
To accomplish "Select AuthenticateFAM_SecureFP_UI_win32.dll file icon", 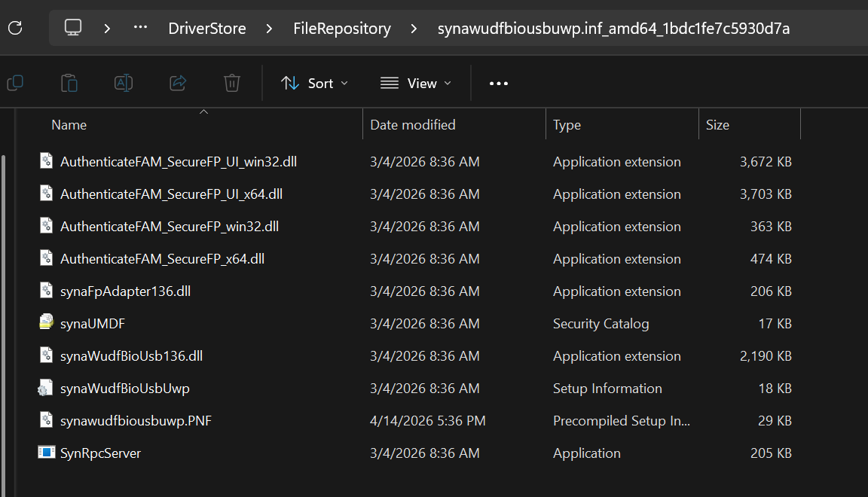I will (x=47, y=161).
